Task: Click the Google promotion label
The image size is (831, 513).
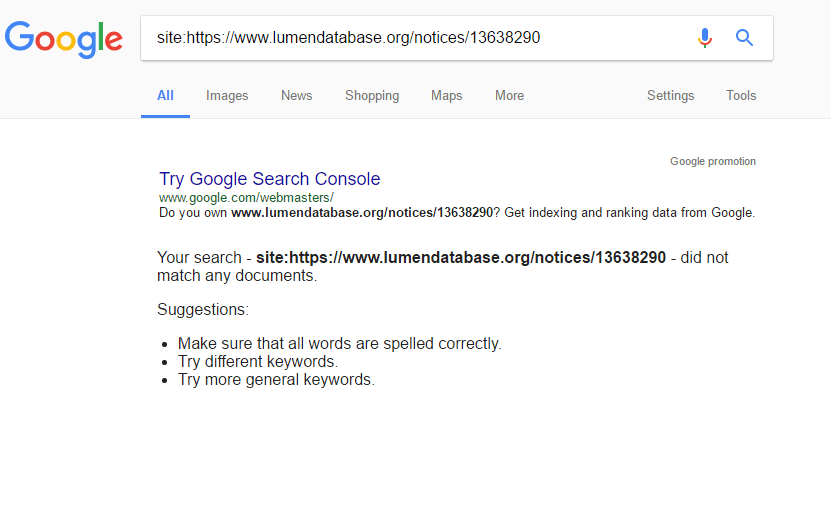Action: pyautogui.click(x=713, y=161)
